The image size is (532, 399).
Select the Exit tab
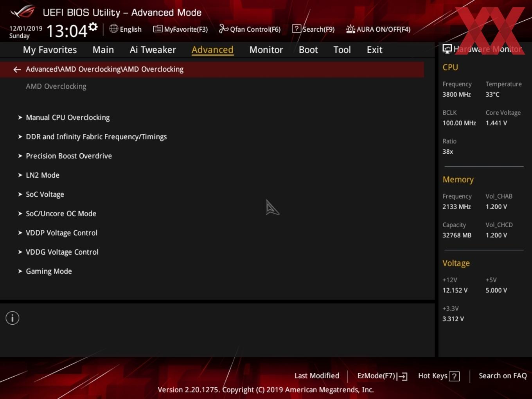(374, 50)
